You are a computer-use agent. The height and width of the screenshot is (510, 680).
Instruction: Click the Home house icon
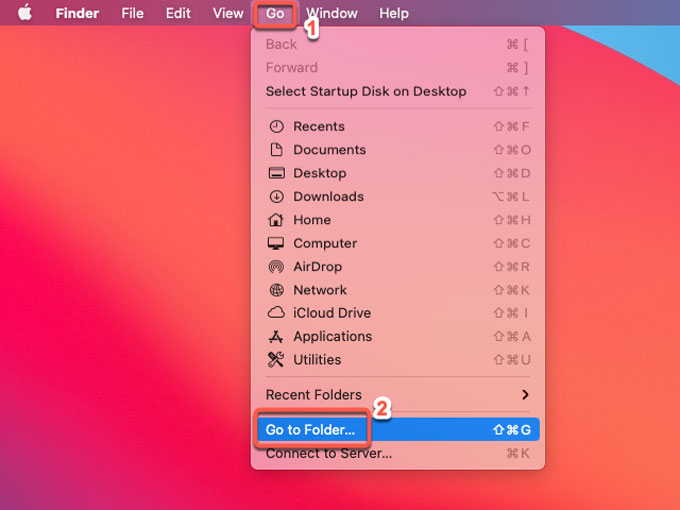[276, 220]
